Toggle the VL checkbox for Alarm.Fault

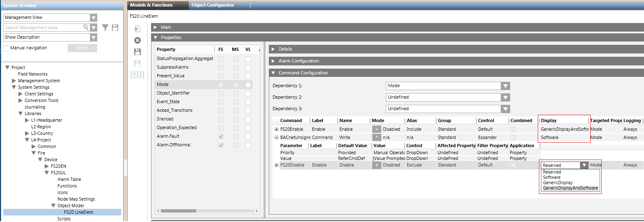click(248, 136)
